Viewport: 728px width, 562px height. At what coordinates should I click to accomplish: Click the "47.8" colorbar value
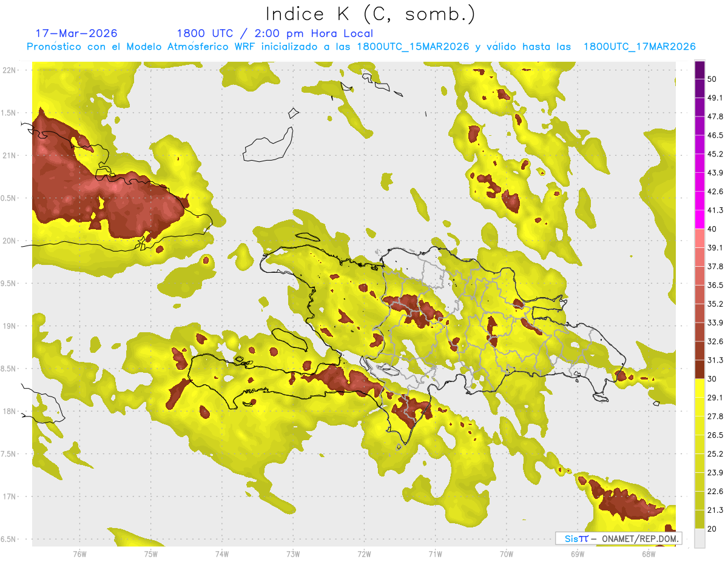(x=715, y=116)
